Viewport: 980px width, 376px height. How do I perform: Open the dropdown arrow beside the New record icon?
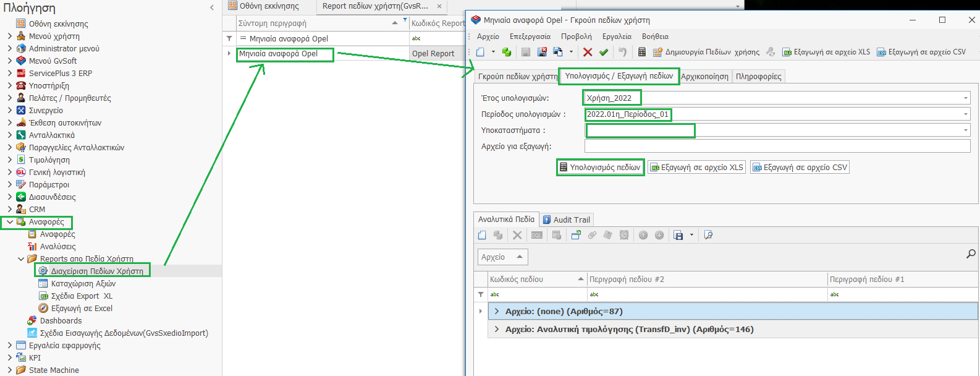(493, 52)
